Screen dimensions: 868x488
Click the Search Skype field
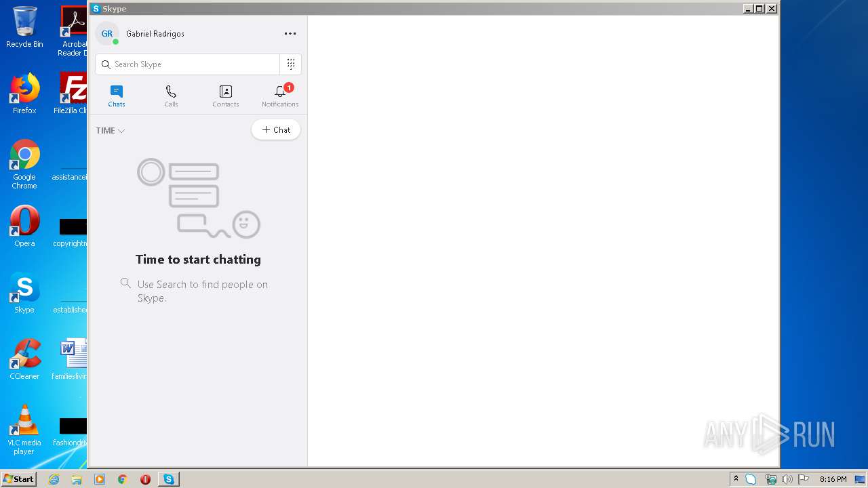[x=188, y=64]
